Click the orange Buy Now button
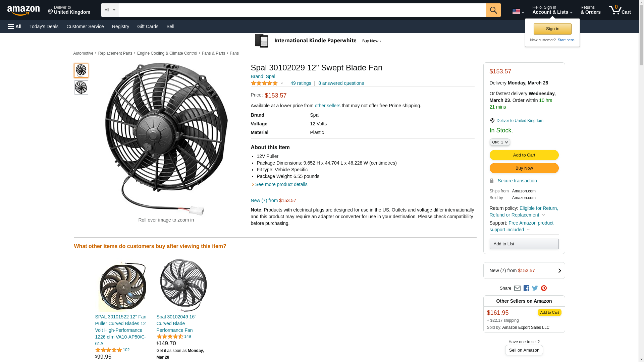Image resolution: width=644 pixels, height=362 pixels. point(524,168)
